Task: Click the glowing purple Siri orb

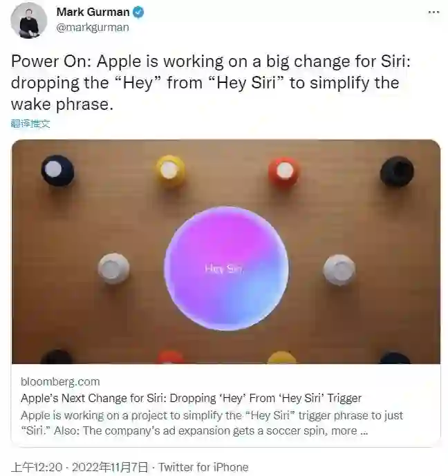Action: [226, 268]
